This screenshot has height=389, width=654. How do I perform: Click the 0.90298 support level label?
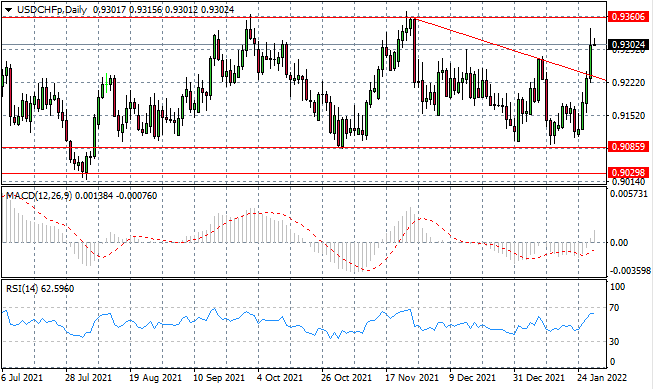point(629,173)
